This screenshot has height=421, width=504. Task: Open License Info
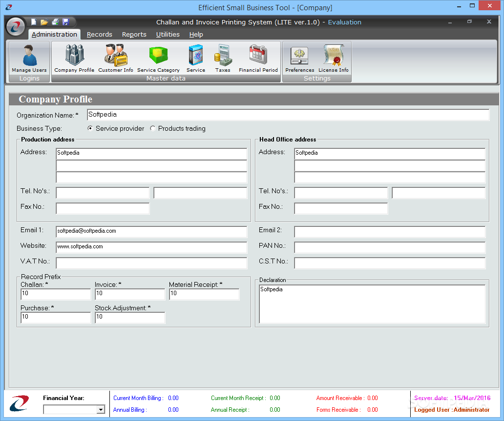pos(334,59)
